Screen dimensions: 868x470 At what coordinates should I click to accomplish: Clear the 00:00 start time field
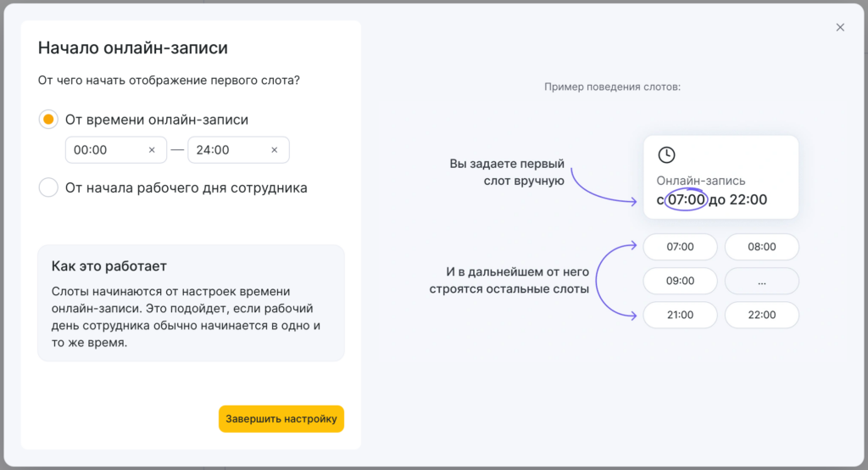[152, 150]
